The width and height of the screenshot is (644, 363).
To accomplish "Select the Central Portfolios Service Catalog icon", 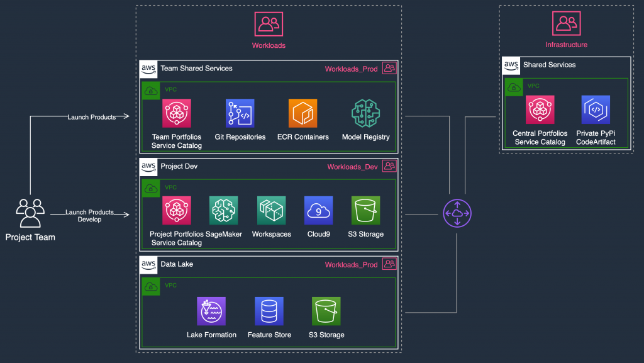I will click(540, 109).
